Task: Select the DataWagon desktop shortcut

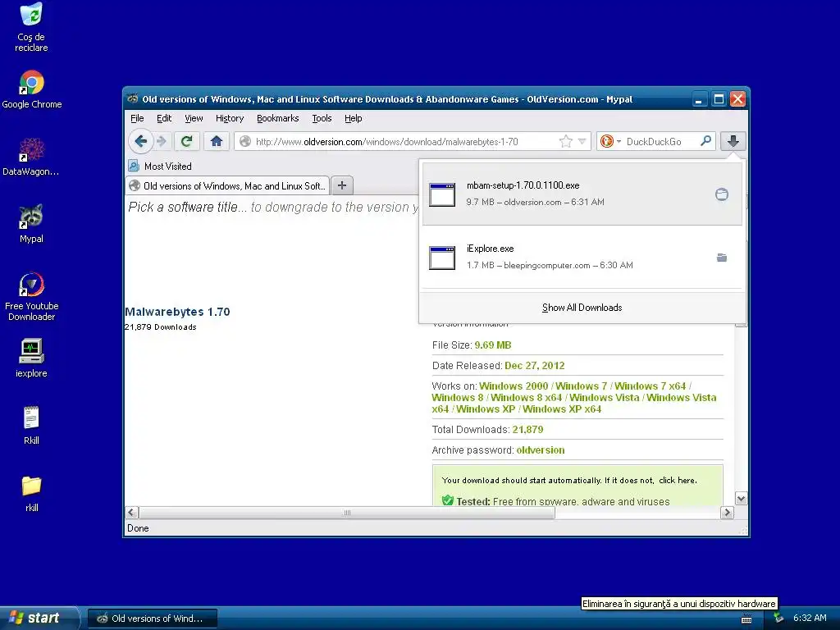Action: (x=31, y=157)
